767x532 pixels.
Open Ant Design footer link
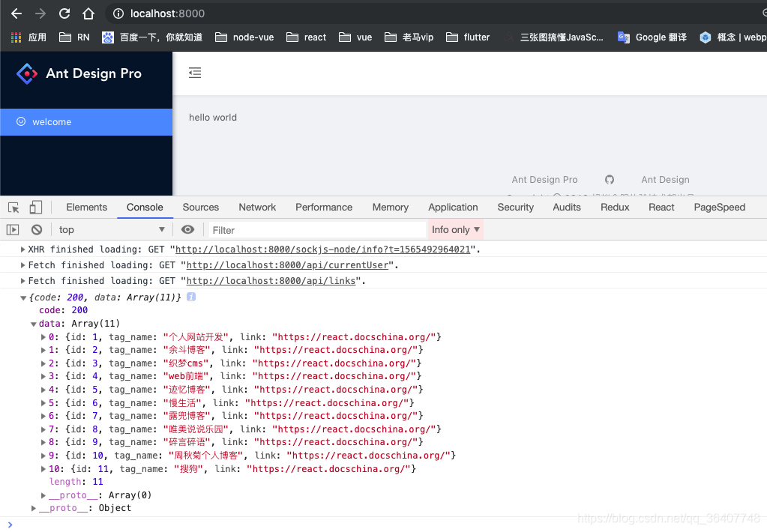tap(665, 179)
